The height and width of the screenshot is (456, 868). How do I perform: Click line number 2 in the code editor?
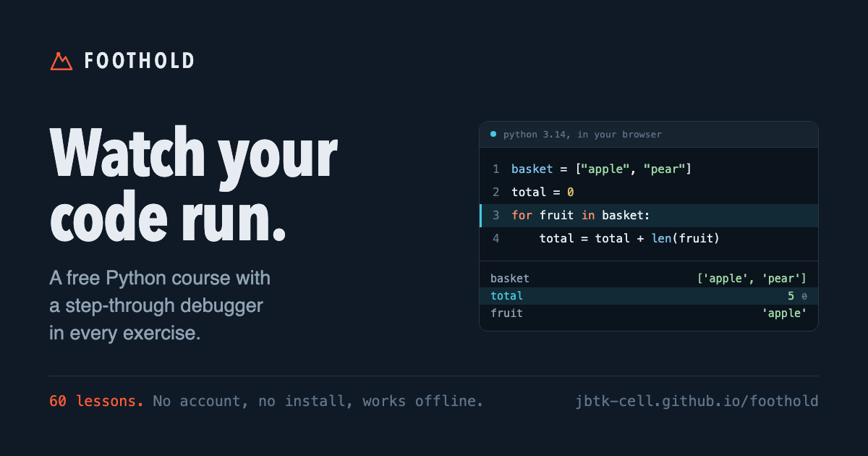[x=496, y=193]
